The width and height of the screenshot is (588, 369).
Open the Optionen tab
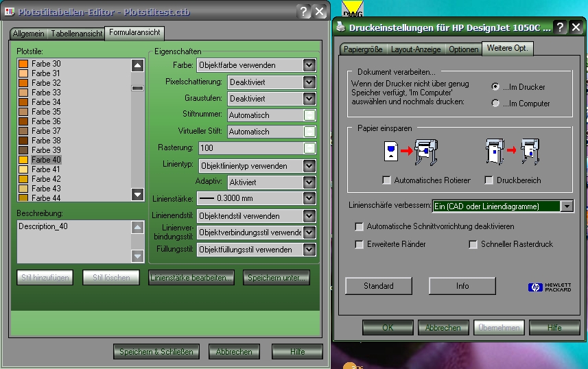tap(464, 49)
